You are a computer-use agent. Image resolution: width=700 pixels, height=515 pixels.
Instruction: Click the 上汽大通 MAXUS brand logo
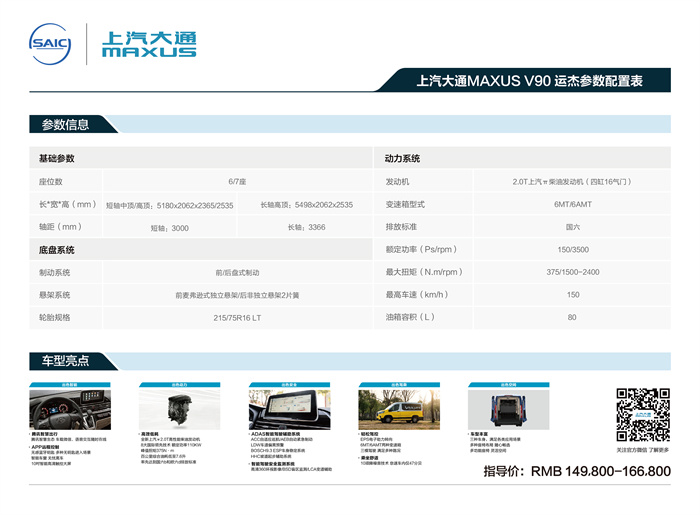point(149,44)
